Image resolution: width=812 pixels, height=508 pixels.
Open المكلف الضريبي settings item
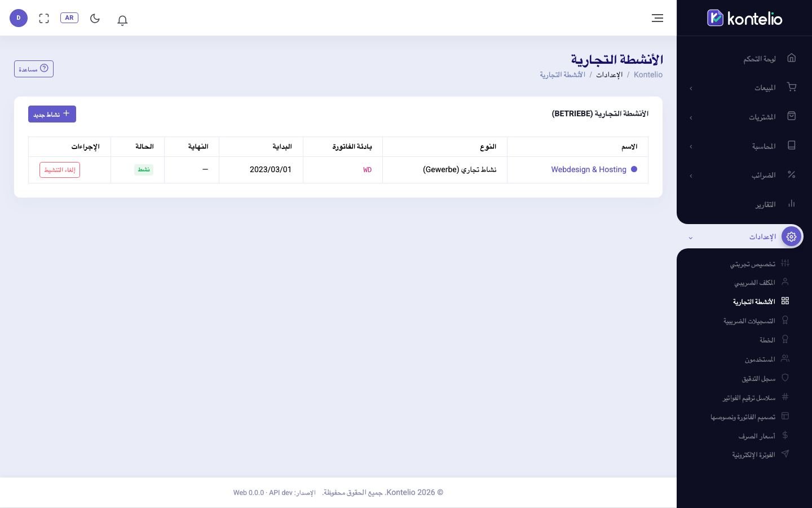(762, 282)
